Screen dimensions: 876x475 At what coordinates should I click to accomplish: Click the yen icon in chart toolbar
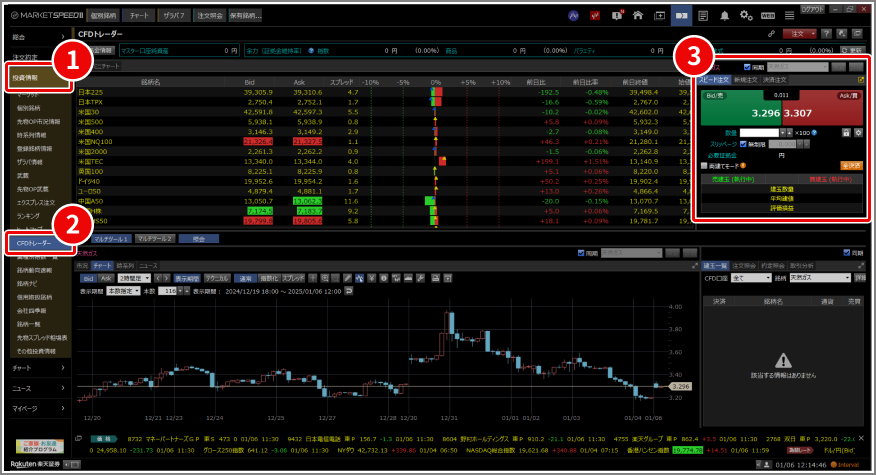372,278
